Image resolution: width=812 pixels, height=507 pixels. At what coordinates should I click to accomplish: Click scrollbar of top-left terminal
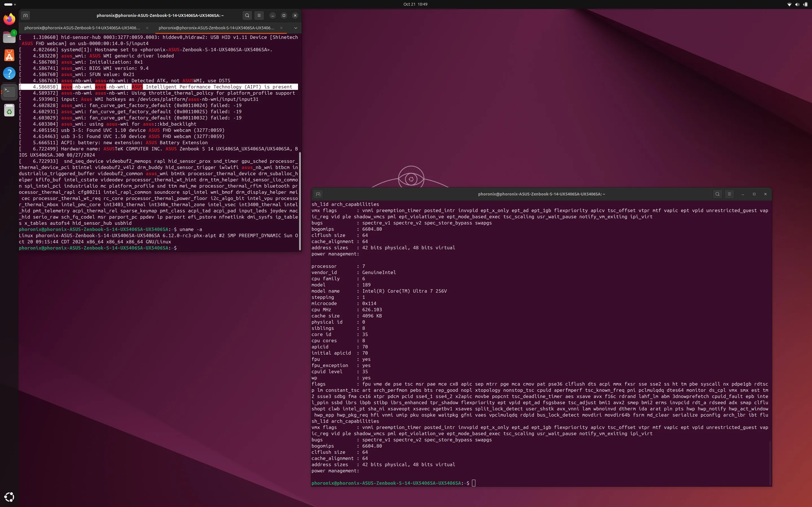point(300,201)
